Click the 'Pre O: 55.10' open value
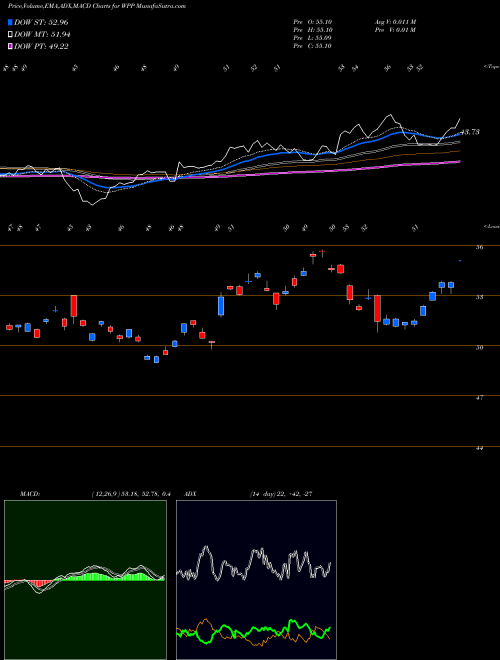Image resolution: width=500 pixels, height=660 pixels. [313, 22]
